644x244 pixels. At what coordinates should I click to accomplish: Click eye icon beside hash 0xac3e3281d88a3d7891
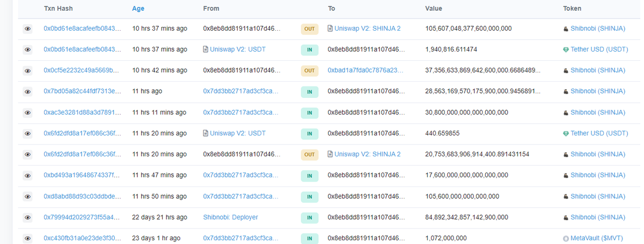(x=27, y=112)
